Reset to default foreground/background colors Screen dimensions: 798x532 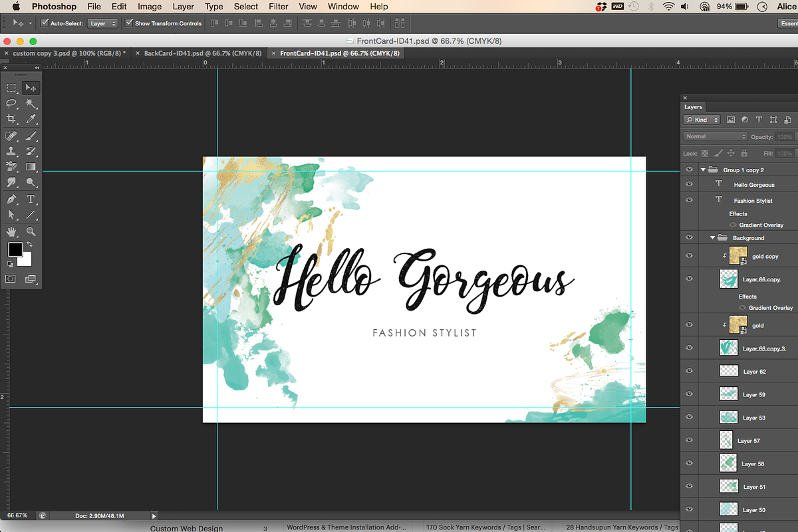(11, 264)
